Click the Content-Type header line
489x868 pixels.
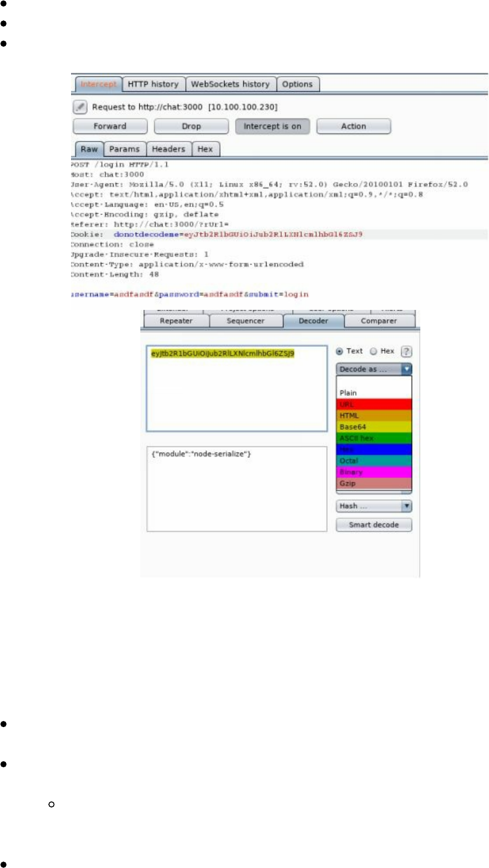point(187,264)
